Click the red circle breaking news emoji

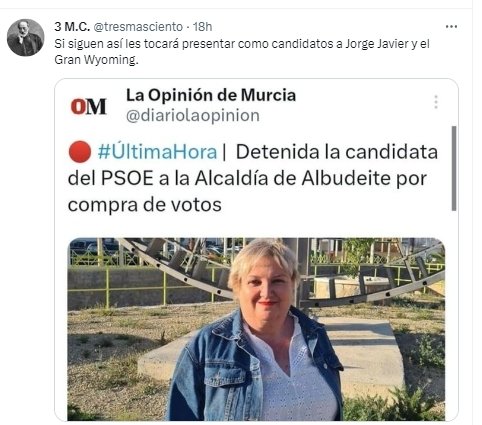tap(80, 152)
